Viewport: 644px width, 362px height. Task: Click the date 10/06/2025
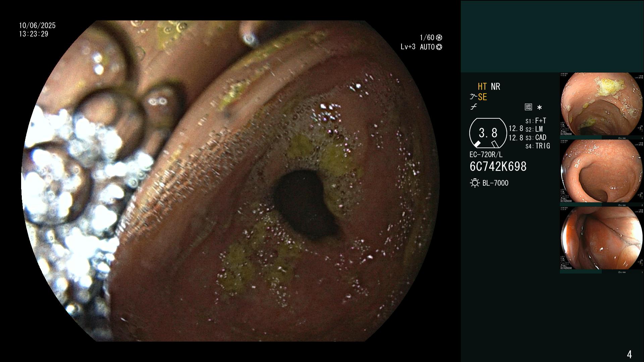pyautogui.click(x=37, y=25)
